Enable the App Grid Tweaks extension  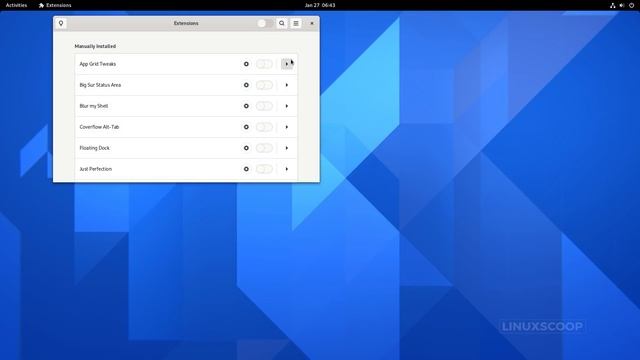point(264,64)
